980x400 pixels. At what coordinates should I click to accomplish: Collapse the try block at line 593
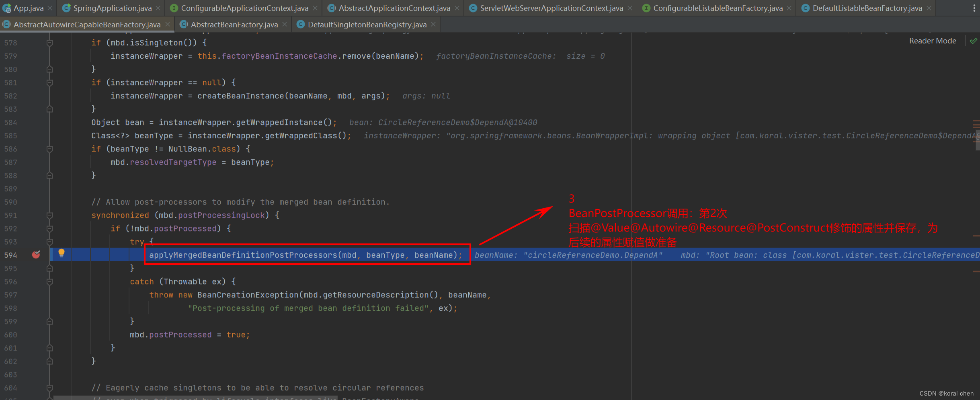[49, 242]
